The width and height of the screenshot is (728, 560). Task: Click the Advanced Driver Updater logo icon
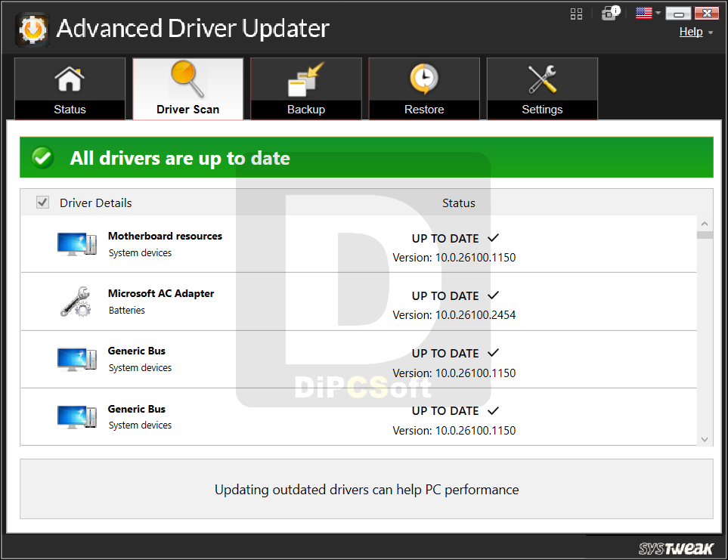pyautogui.click(x=33, y=29)
